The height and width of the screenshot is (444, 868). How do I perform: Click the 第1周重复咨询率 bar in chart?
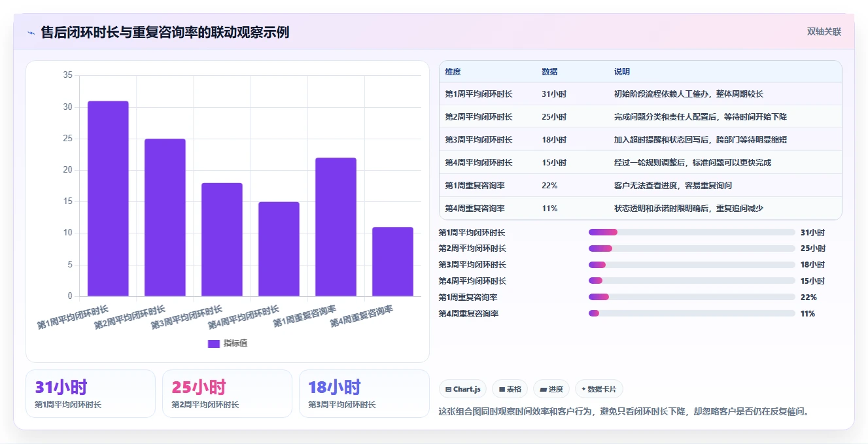pos(336,227)
